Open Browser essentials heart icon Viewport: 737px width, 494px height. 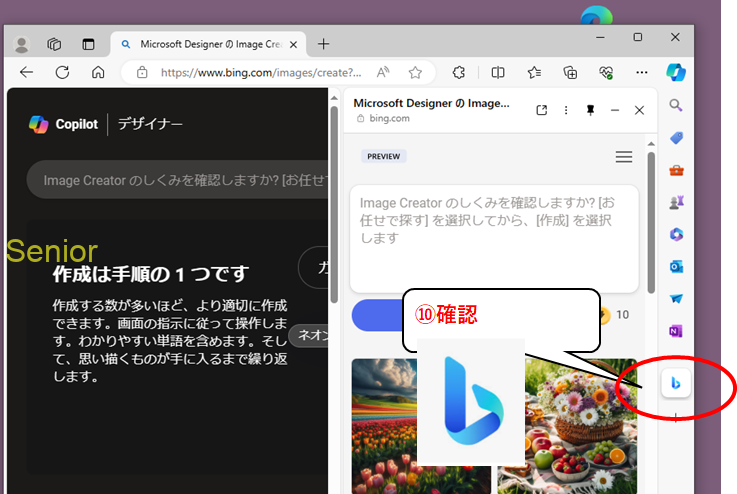(606, 72)
